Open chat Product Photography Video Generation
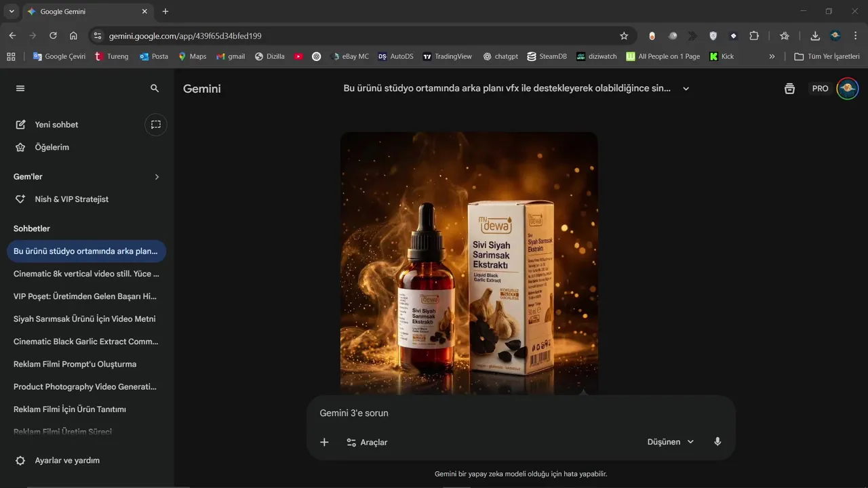Image resolution: width=868 pixels, height=488 pixels. point(86,386)
